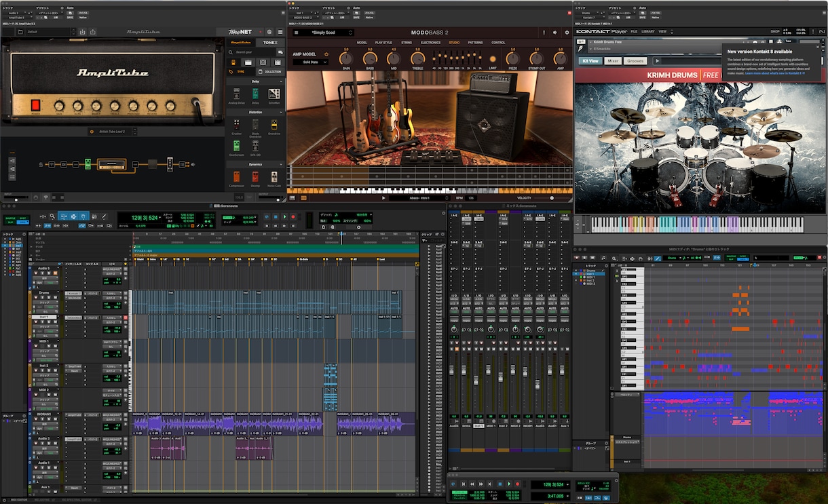Viewport: 828px width, 504px height.
Task: Open AmpliTube Default preset name field
Action: coord(47,32)
